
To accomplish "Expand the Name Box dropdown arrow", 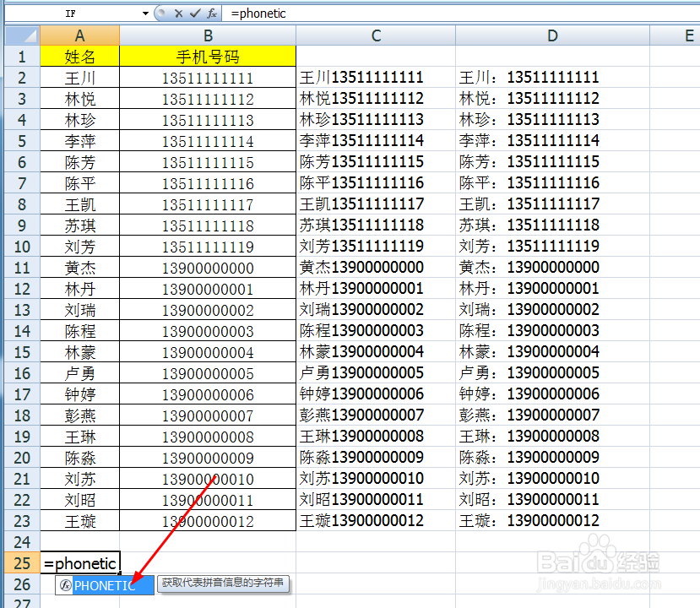I will (x=145, y=14).
